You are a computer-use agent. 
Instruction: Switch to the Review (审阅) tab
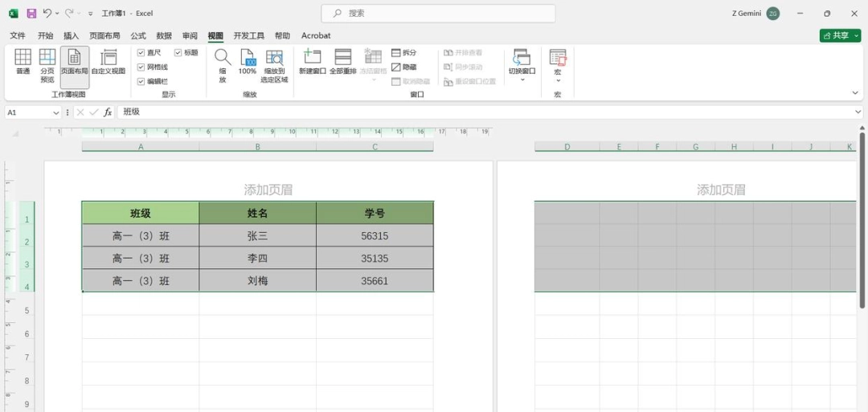pyautogui.click(x=190, y=35)
